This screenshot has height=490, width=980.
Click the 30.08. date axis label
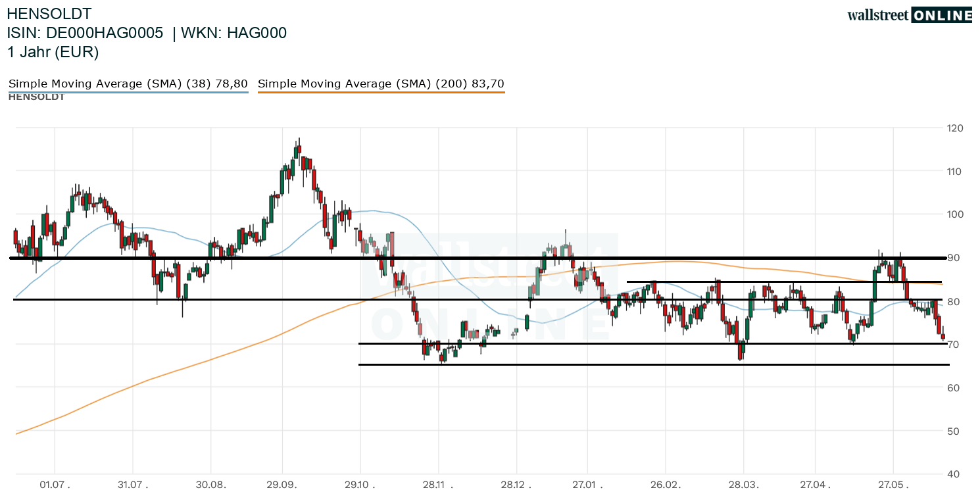[x=211, y=485]
